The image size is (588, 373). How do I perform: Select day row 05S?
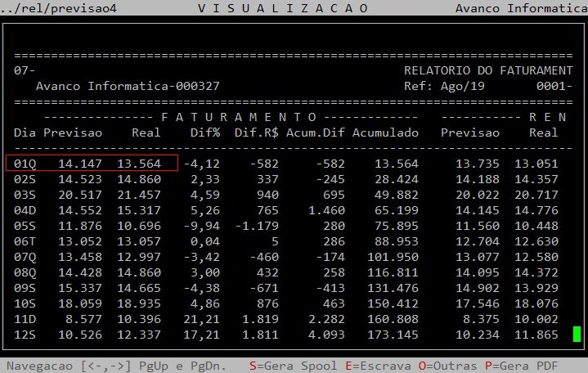point(25,226)
